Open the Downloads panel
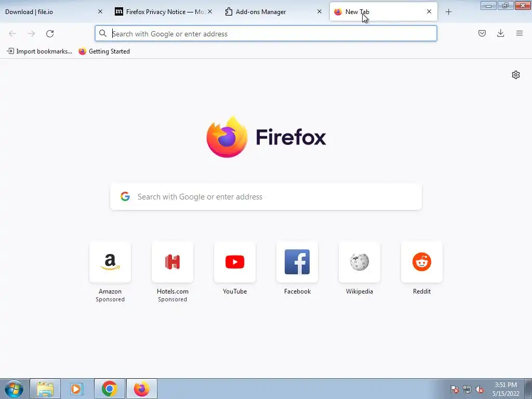 [x=500, y=33]
